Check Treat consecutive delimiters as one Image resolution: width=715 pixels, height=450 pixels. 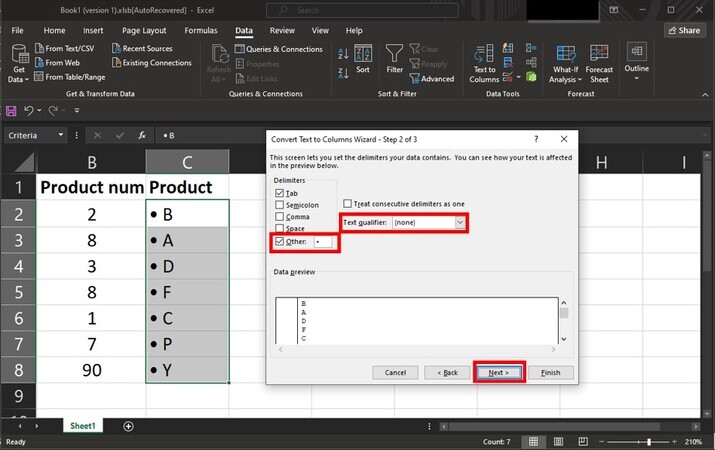348,204
